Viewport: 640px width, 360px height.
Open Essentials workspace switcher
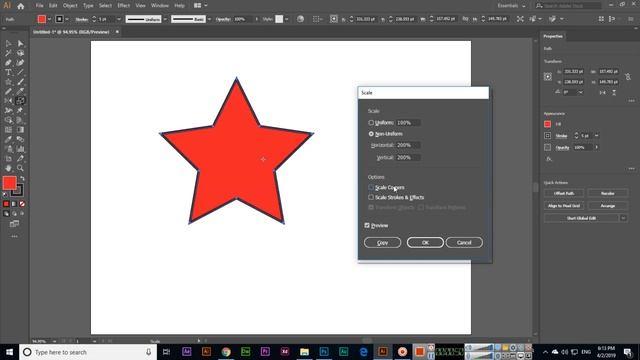[x=511, y=6]
